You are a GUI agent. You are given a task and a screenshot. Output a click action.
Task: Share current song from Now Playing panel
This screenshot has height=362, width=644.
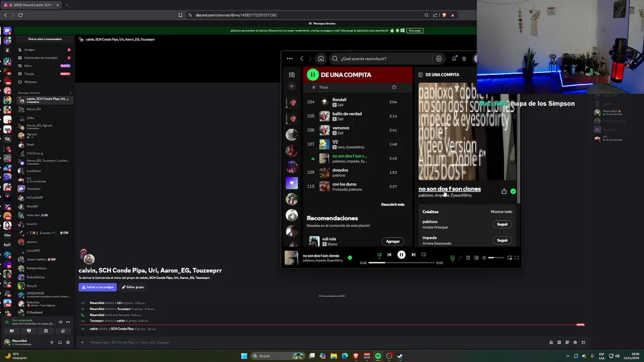coord(504,191)
